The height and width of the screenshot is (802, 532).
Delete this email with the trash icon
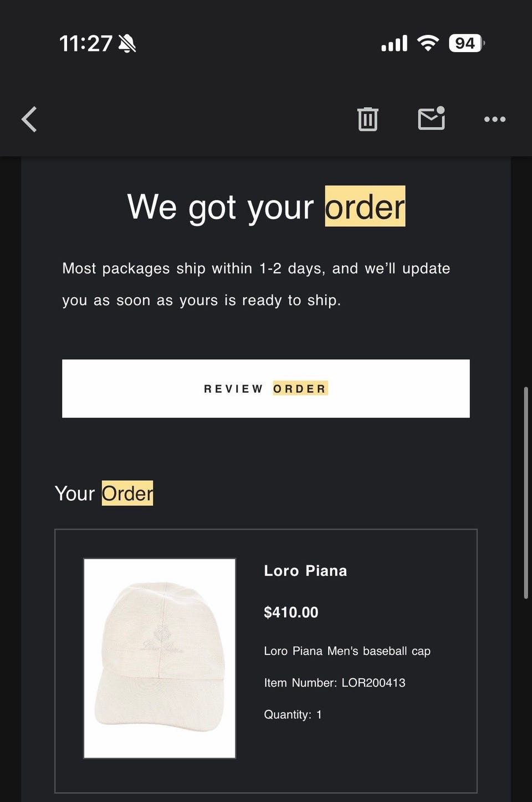367,119
